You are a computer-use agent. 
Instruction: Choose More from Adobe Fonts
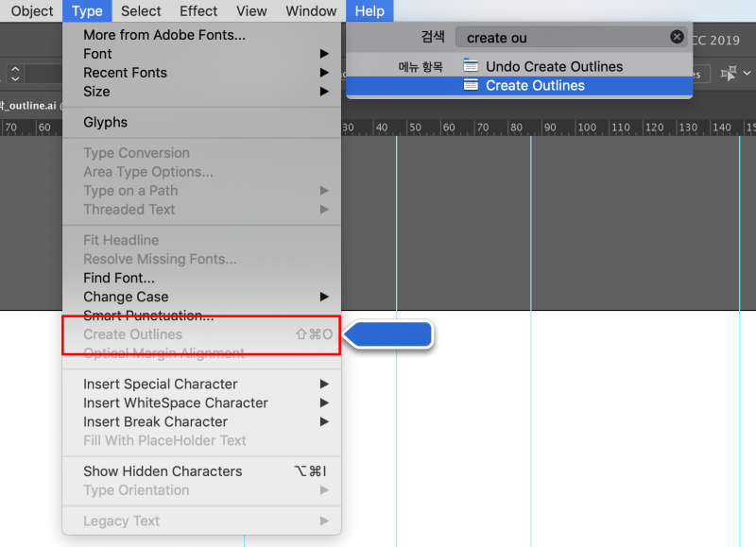201,35
